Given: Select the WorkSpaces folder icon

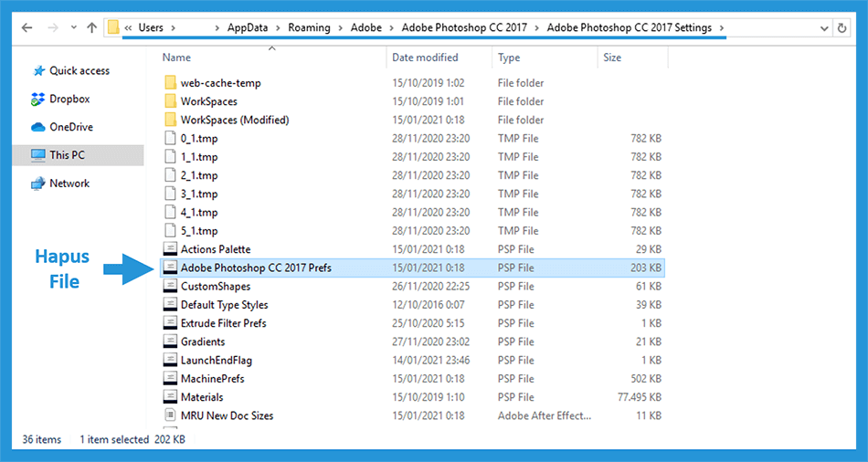Looking at the screenshot, I should (x=171, y=101).
